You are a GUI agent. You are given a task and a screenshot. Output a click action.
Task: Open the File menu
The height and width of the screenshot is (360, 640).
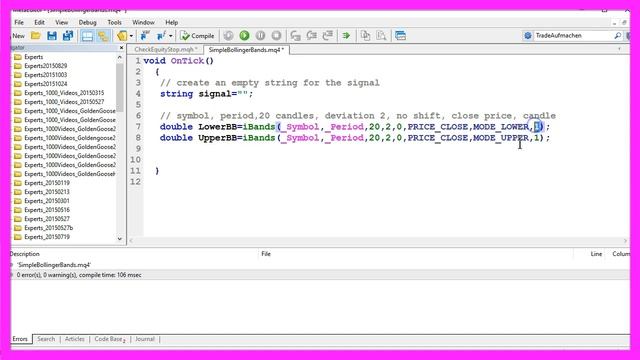point(19,22)
